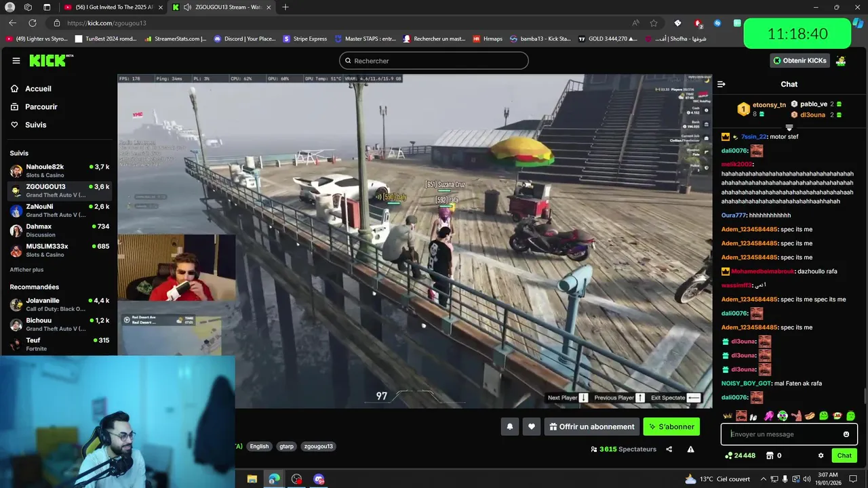Open the chat shop icon
Screen dimensions: 868x488
(770, 455)
